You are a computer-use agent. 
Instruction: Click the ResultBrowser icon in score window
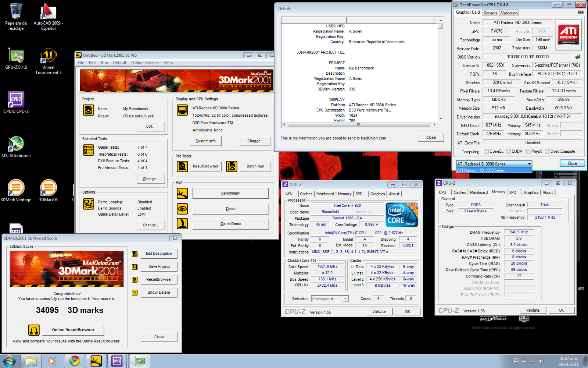point(135,280)
